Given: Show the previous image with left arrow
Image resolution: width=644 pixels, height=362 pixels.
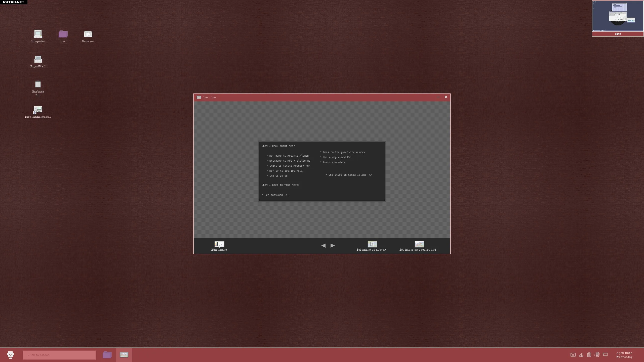Looking at the screenshot, I should pyautogui.click(x=324, y=246).
